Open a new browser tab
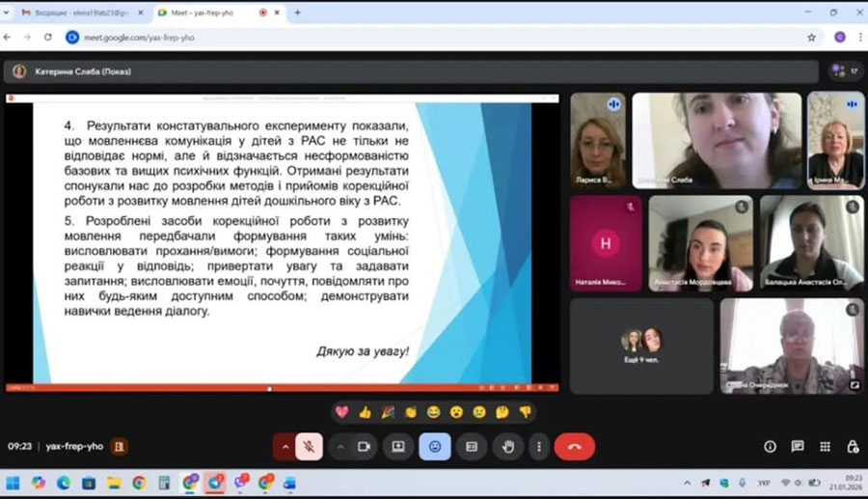This screenshot has height=499, width=868. point(297,13)
